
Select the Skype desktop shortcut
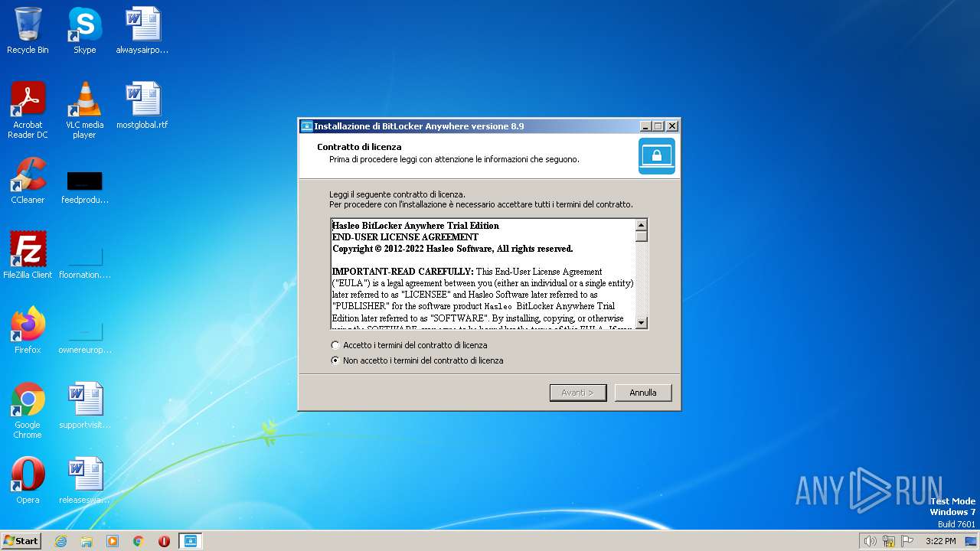click(x=84, y=31)
